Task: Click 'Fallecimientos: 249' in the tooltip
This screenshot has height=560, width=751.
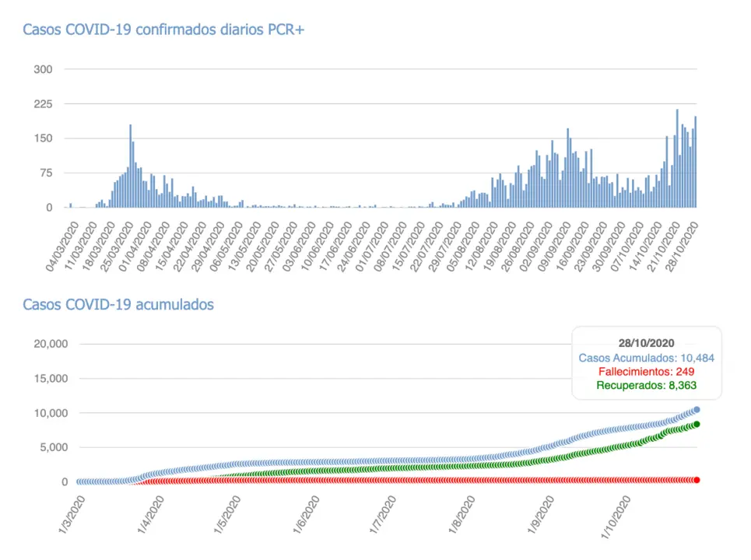Action: click(x=646, y=372)
